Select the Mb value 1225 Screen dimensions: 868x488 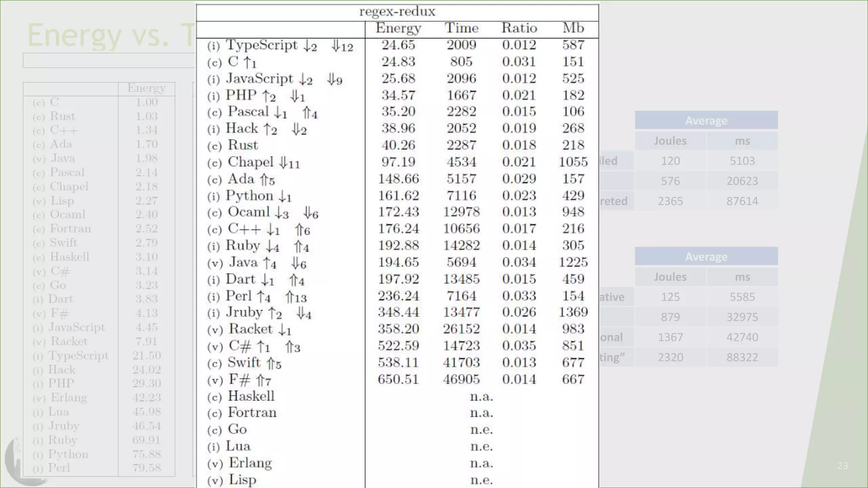[573, 262]
